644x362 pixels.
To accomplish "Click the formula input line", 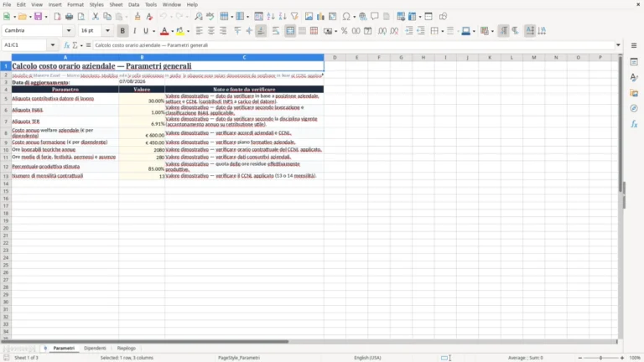I will pos(353,45).
